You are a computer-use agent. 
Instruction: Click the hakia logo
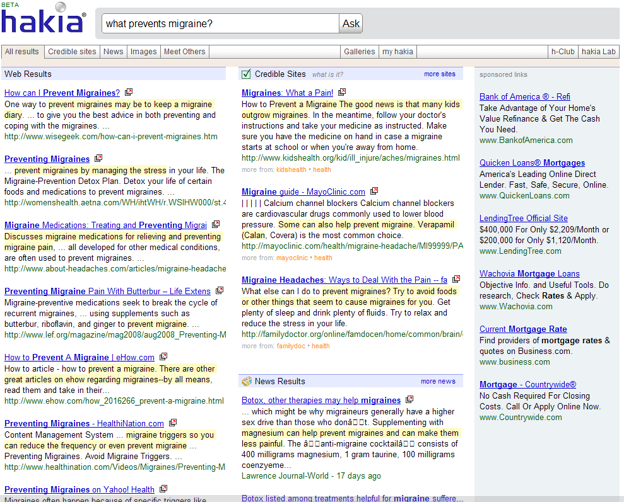click(x=43, y=22)
